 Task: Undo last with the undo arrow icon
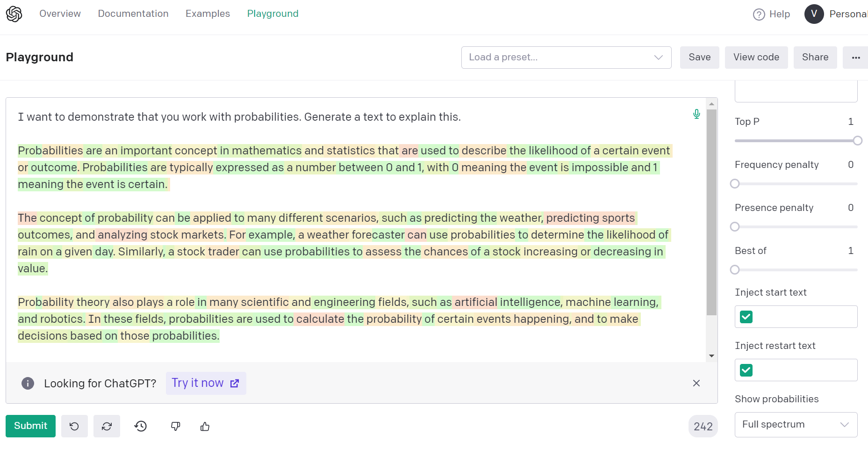click(74, 426)
